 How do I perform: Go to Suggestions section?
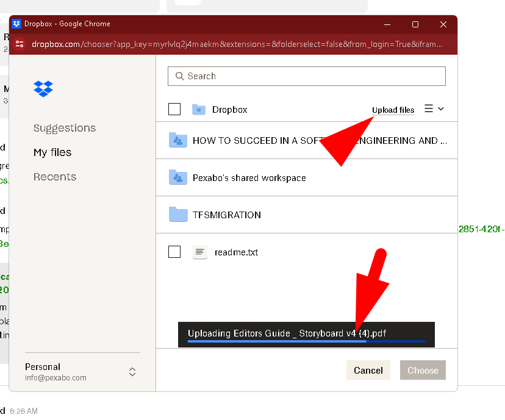tap(65, 128)
